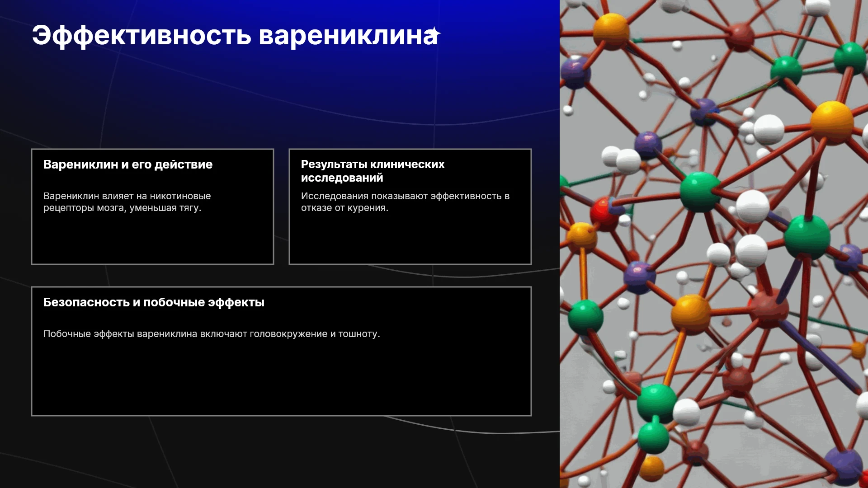Click the text about никотиновые рецепторы мозга
Viewport: 868px width, 488px height.
pyautogui.click(x=127, y=202)
